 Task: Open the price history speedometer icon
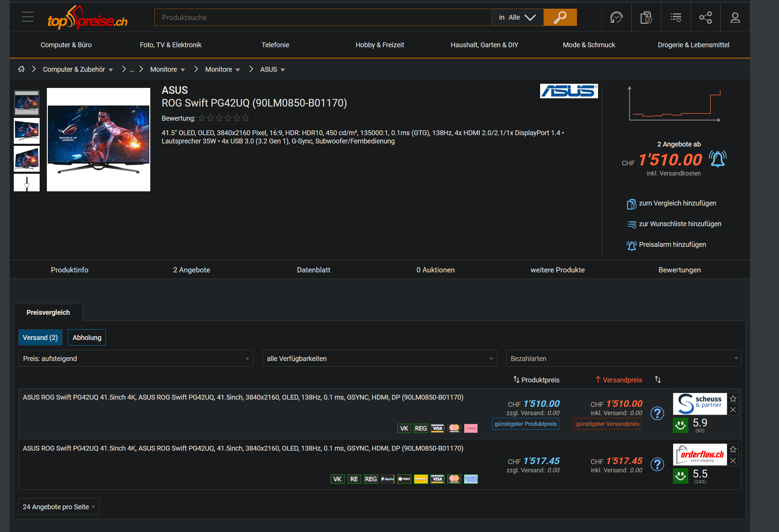pos(616,17)
